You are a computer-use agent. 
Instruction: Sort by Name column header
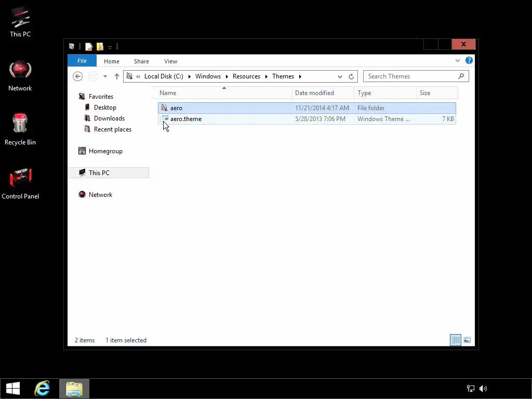point(224,93)
